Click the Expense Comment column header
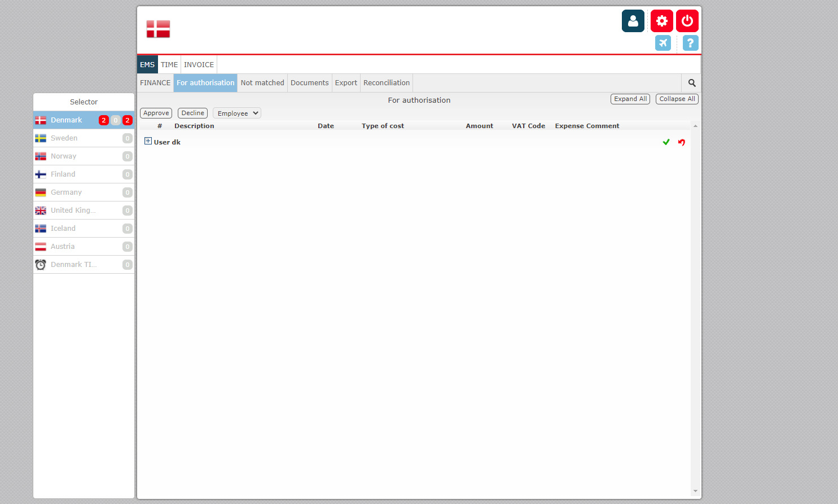 tap(587, 126)
